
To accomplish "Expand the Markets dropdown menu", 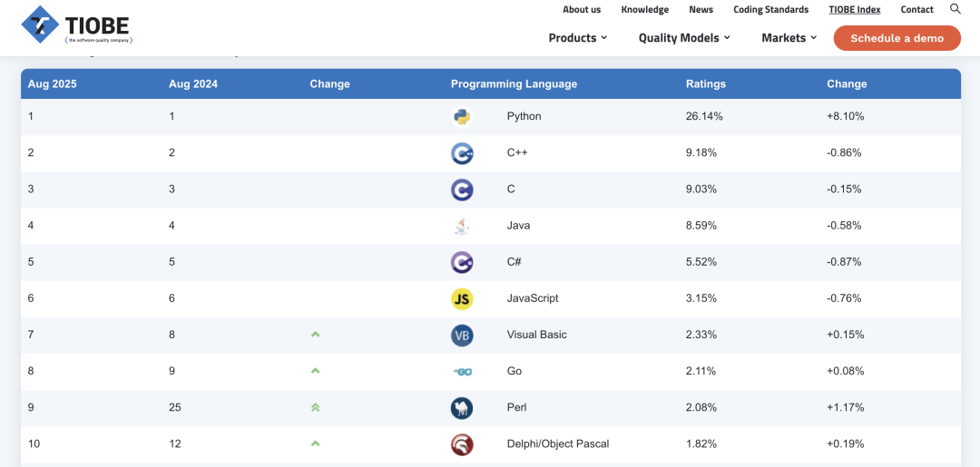I will coord(789,38).
